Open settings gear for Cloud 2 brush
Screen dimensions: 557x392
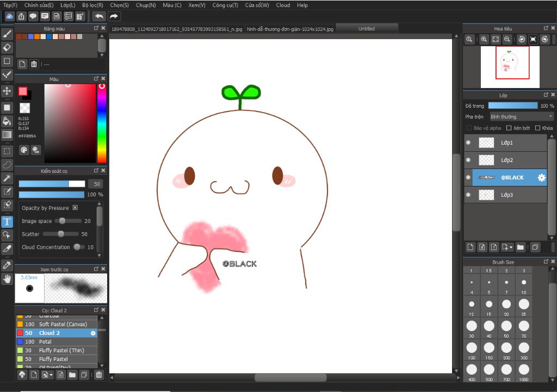[93, 333]
